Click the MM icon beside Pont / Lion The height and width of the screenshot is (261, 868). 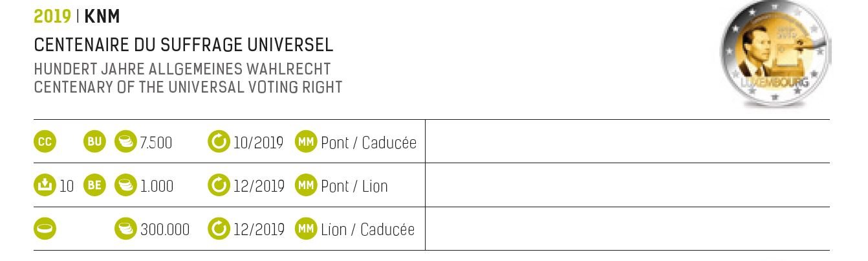click(x=306, y=186)
